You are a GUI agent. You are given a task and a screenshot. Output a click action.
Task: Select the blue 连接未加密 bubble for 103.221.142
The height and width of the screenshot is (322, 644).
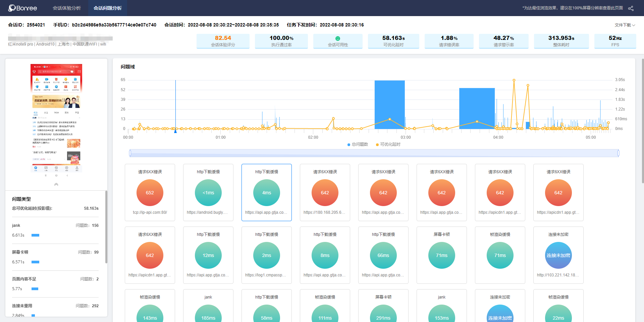tap(558, 255)
